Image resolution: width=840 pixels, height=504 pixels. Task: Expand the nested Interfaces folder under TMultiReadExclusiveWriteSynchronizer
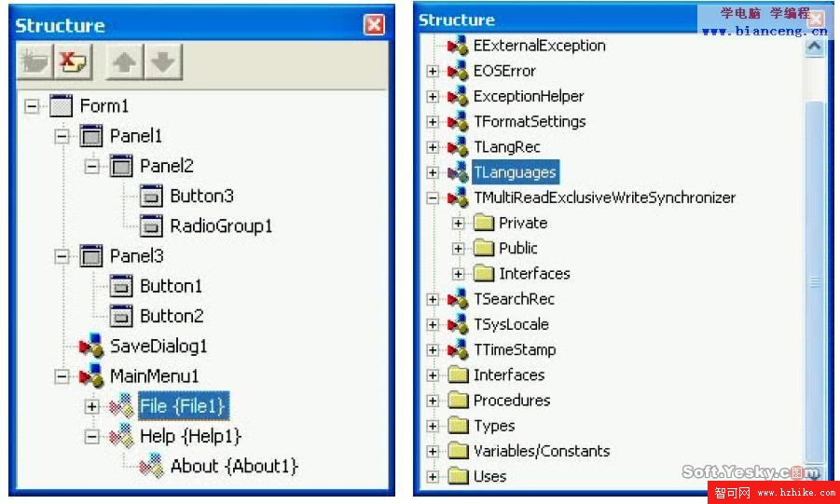(x=458, y=274)
